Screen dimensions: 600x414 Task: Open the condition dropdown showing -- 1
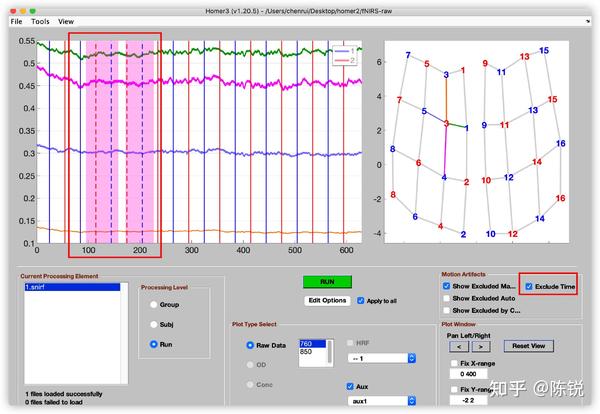[x=382, y=358]
